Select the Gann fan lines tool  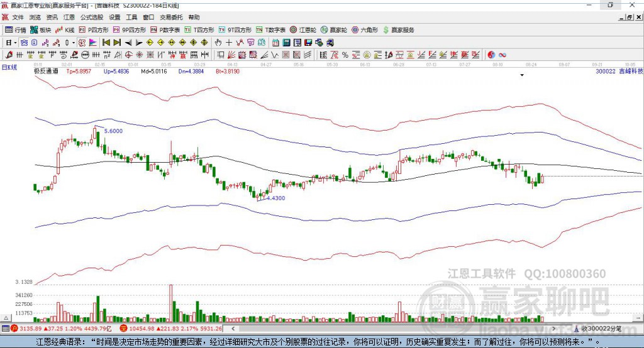[231, 55]
